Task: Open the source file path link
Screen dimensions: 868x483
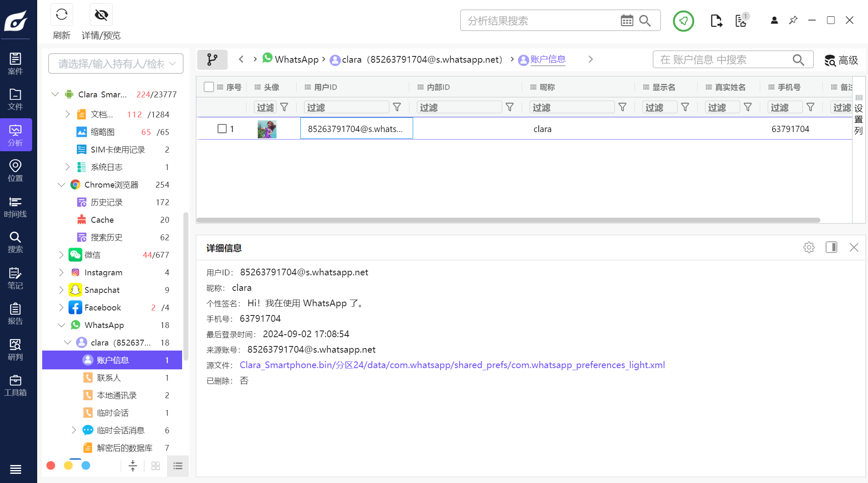Action: coord(452,365)
